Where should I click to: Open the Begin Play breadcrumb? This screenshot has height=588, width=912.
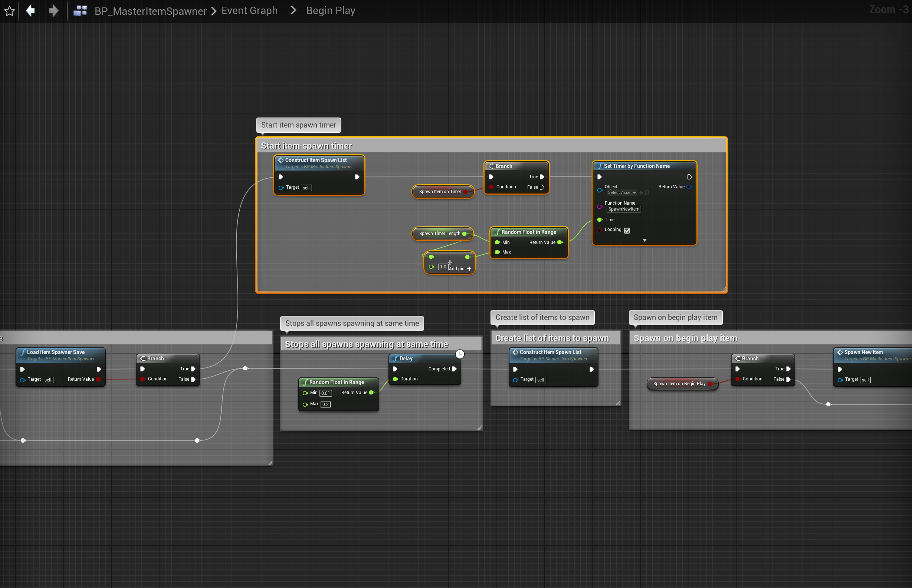pyautogui.click(x=331, y=11)
